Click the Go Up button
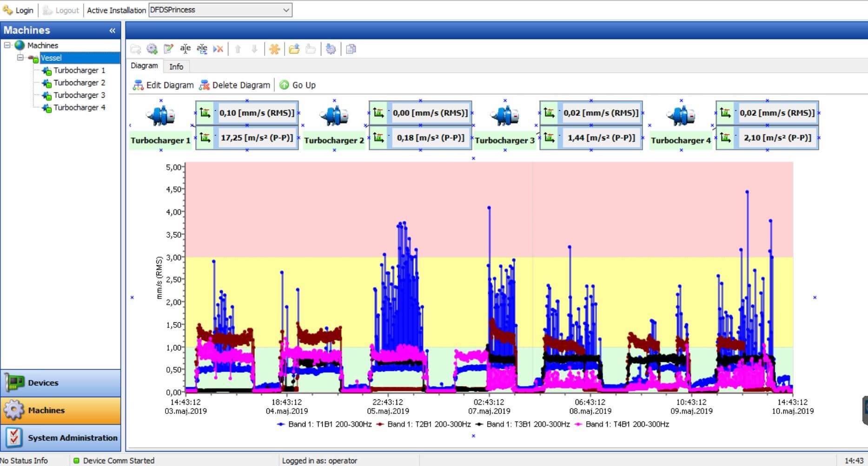Screen dimensions: 868x466 coord(298,85)
